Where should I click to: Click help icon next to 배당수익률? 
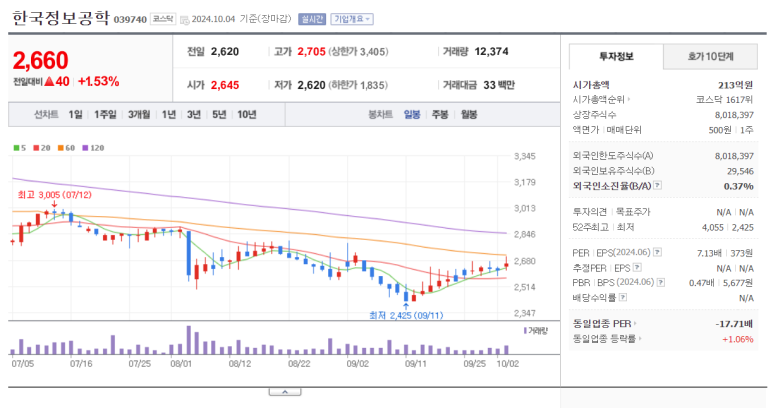coord(623,297)
